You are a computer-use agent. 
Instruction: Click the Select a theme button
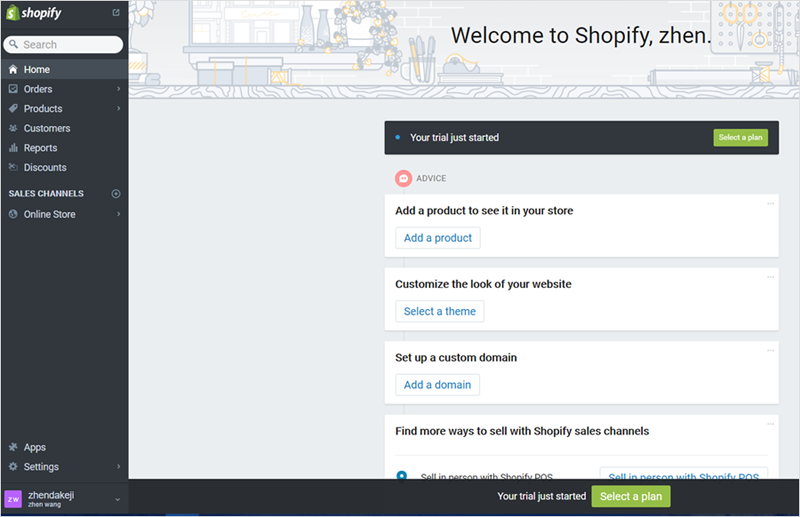[440, 311]
